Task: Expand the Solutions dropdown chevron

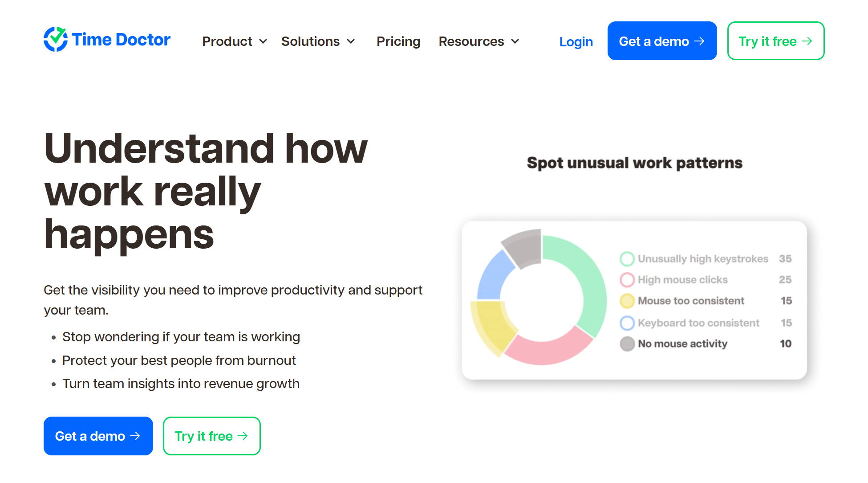Action: (x=351, y=41)
